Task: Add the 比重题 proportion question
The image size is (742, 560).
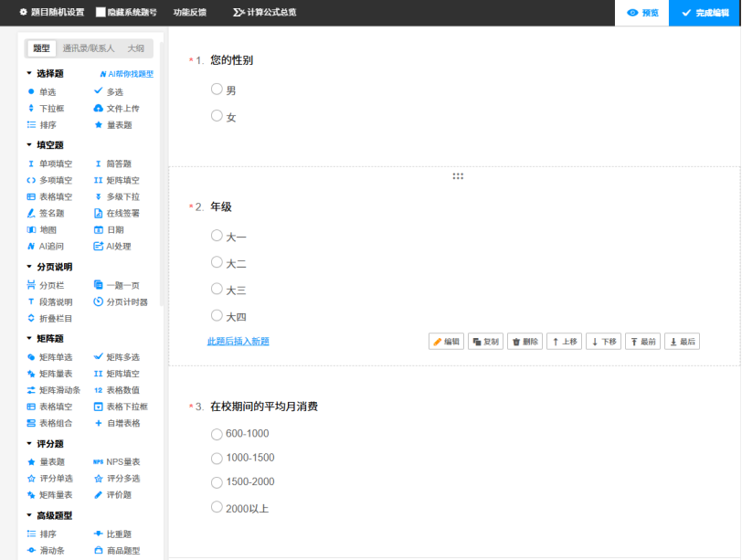Action: tap(112, 534)
